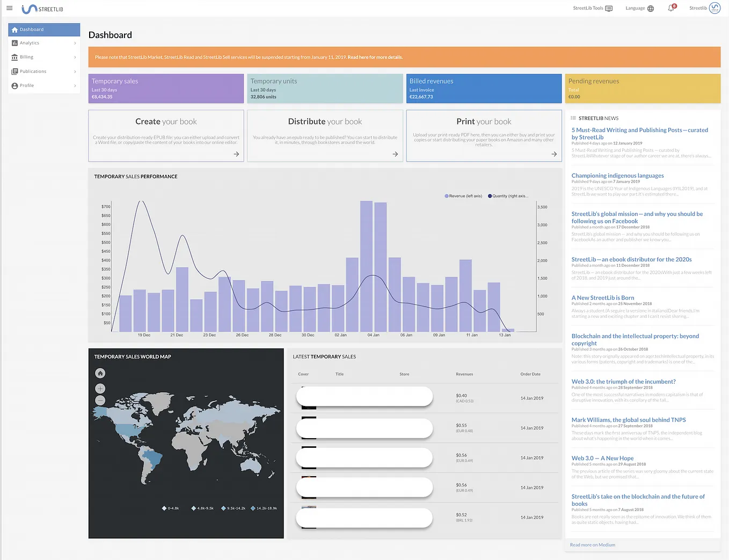
Task: Open the Billed revenues blue card
Action: pyautogui.click(x=484, y=89)
